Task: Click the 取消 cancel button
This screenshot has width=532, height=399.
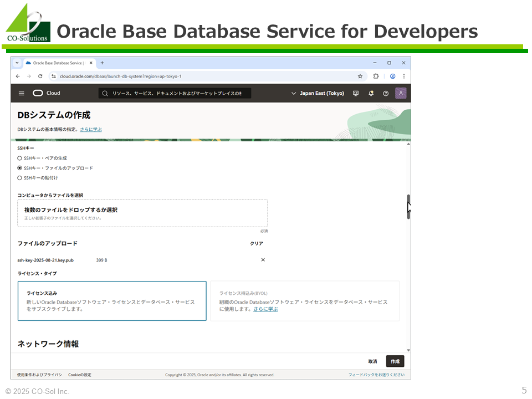Action: pos(372,361)
